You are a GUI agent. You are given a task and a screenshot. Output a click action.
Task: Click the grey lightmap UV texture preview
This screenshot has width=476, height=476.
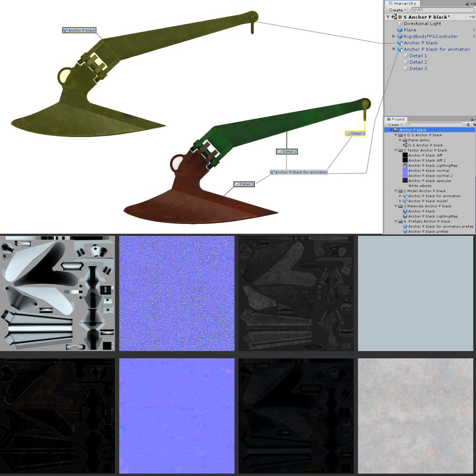(58, 293)
